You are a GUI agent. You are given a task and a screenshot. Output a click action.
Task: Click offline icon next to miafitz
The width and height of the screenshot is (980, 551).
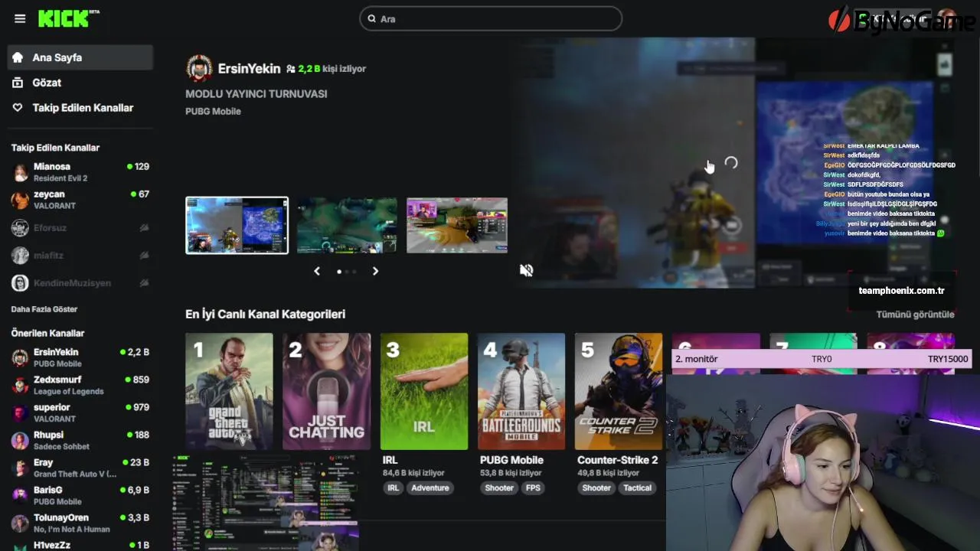[x=144, y=255]
